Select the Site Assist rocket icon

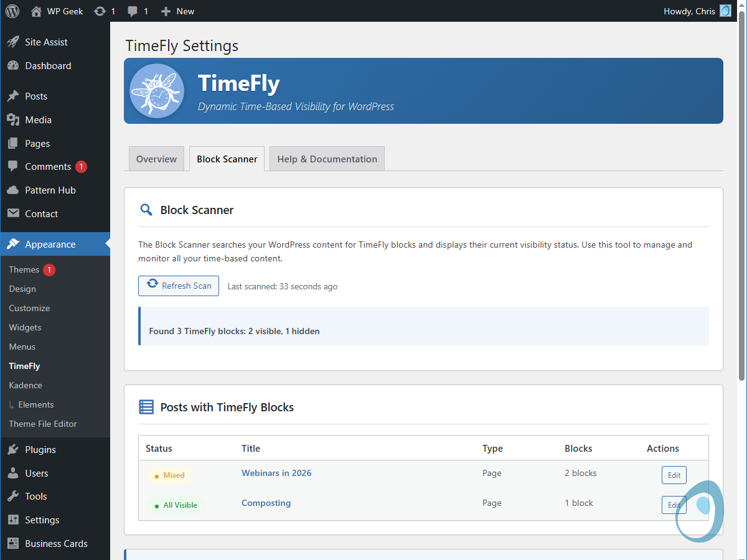[x=14, y=42]
